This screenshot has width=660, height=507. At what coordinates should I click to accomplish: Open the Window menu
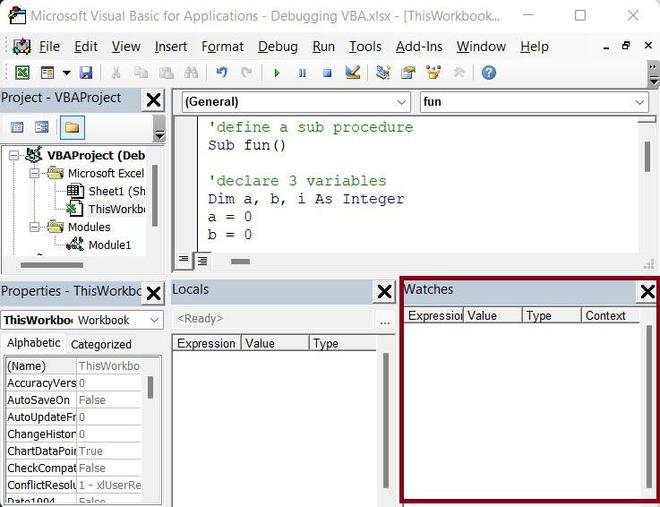click(481, 46)
